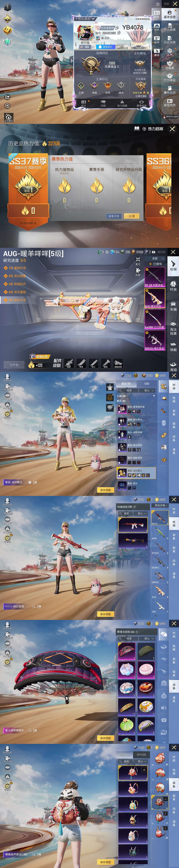Favorite the M416-绯红前夜 skin with star

(34, 606)
